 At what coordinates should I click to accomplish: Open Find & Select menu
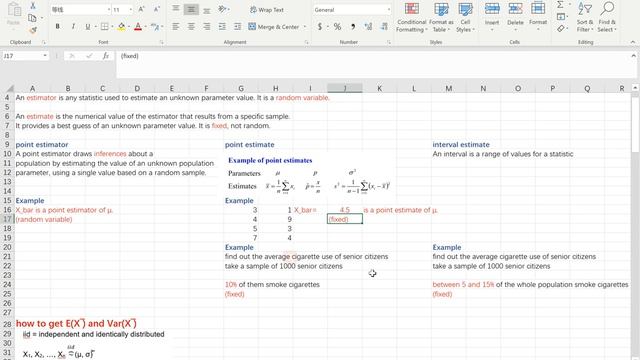607,18
